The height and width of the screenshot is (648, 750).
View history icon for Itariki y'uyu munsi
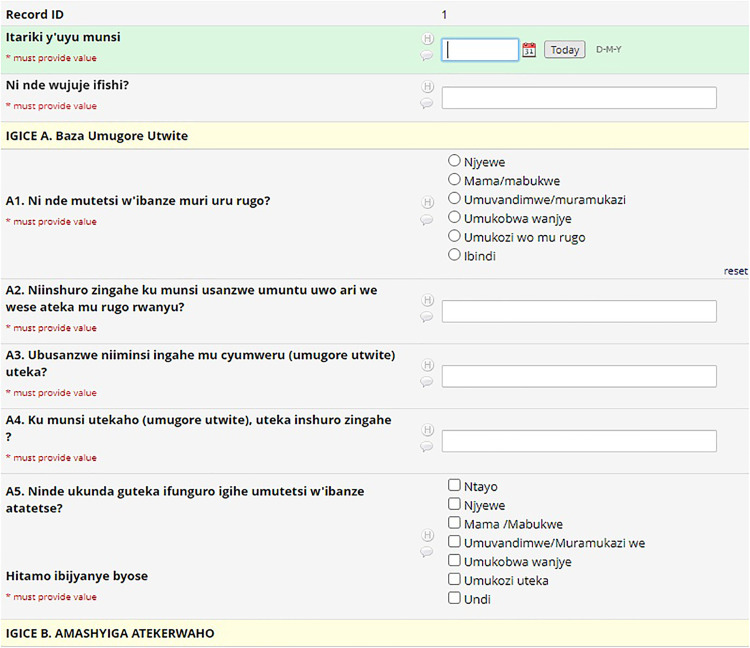point(428,38)
